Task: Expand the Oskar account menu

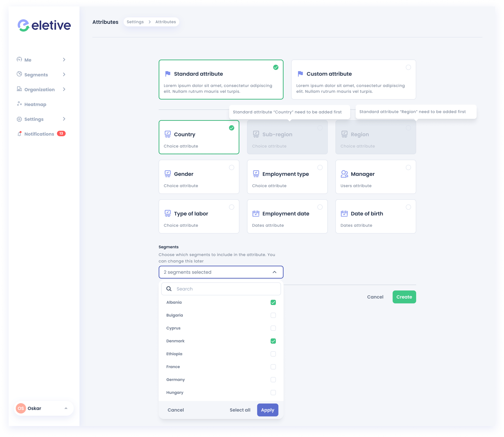Action: pyautogui.click(x=66, y=408)
